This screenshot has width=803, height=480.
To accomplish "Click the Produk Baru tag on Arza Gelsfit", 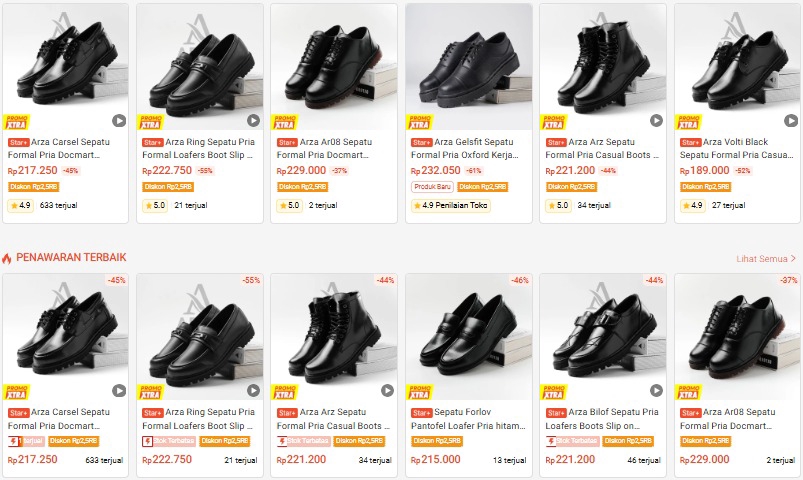I will (428, 187).
